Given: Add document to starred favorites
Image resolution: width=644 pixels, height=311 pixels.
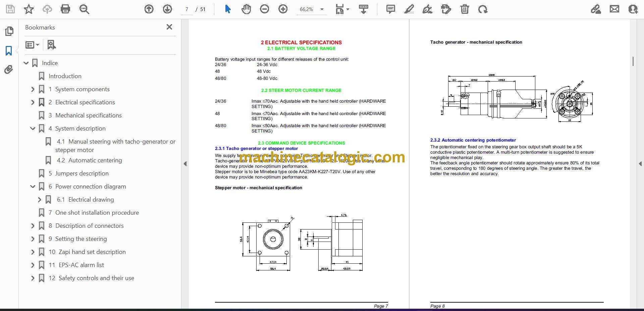Looking at the screenshot, I should (29, 9).
